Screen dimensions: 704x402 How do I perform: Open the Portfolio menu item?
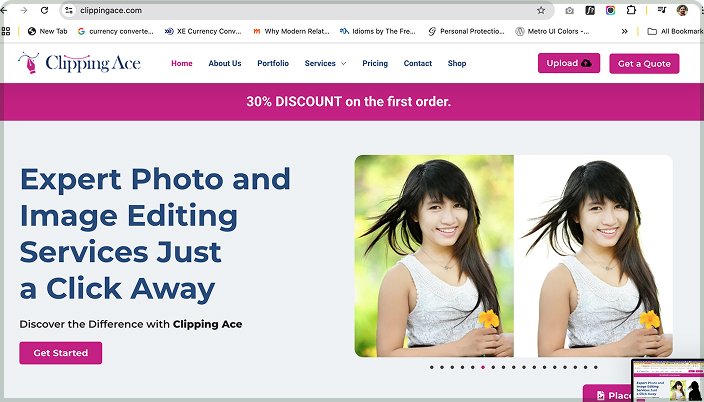[x=273, y=63]
